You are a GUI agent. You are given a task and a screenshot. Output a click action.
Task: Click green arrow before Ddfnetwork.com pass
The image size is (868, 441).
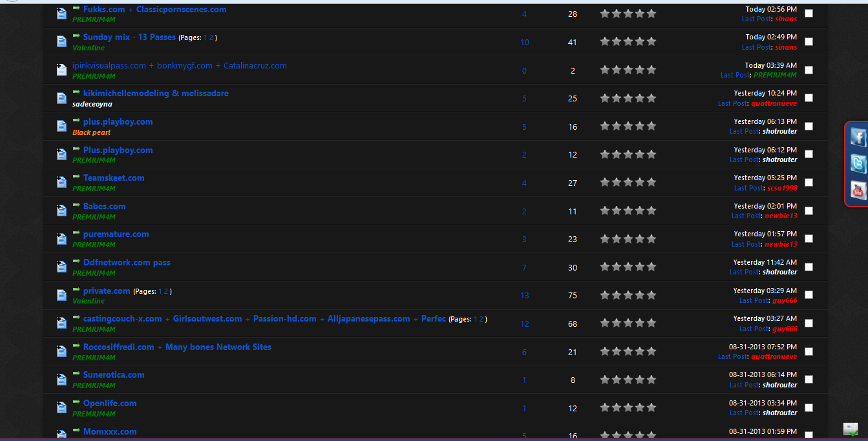coord(77,262)
